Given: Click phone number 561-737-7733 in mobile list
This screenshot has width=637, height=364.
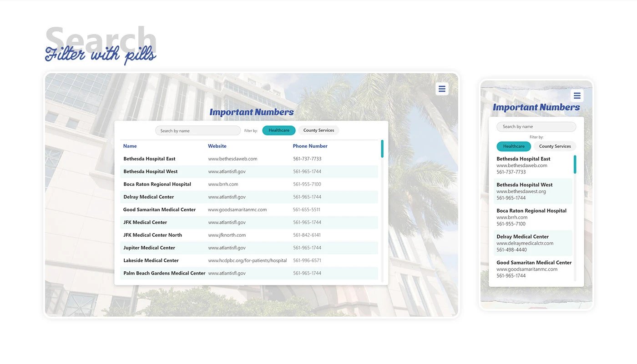Looking at the screenshot, I should point(511,172).
